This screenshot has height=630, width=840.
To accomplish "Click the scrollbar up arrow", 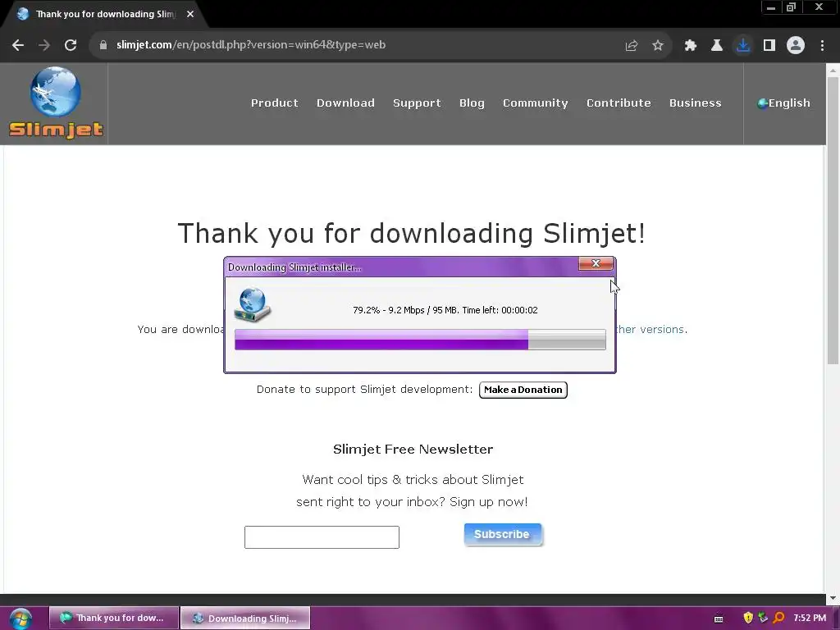I will pyautogui.click(x=833, y=71).
